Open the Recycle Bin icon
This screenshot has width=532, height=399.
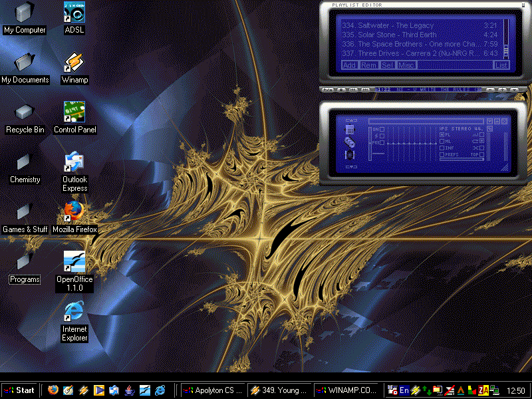[25, 113]
